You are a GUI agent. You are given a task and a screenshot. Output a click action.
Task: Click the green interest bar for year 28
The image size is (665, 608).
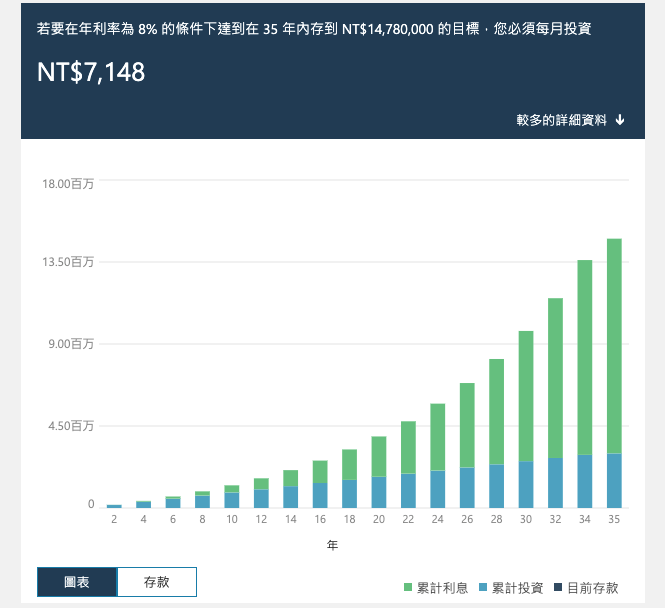point(497,412)
